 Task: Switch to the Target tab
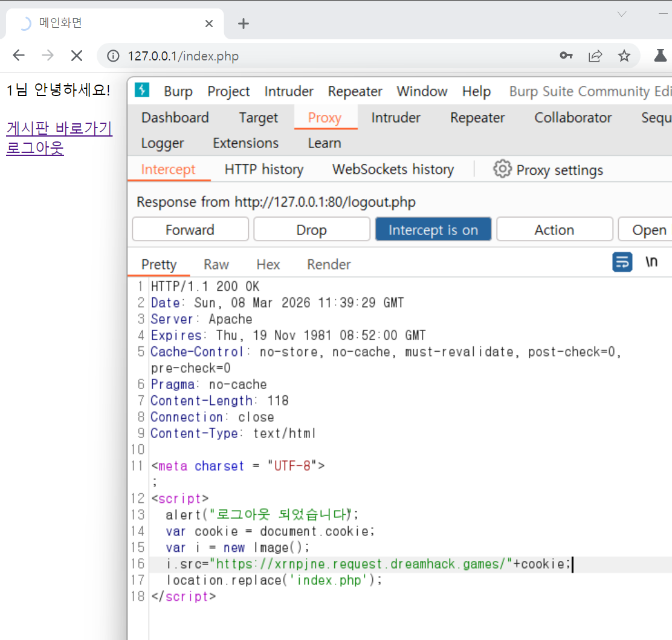point(259,117)
